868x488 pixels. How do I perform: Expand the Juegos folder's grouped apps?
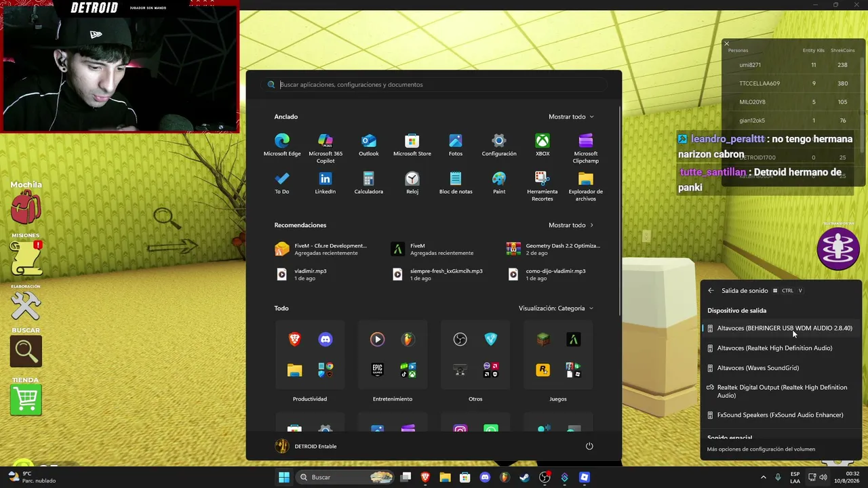point(574,370)
